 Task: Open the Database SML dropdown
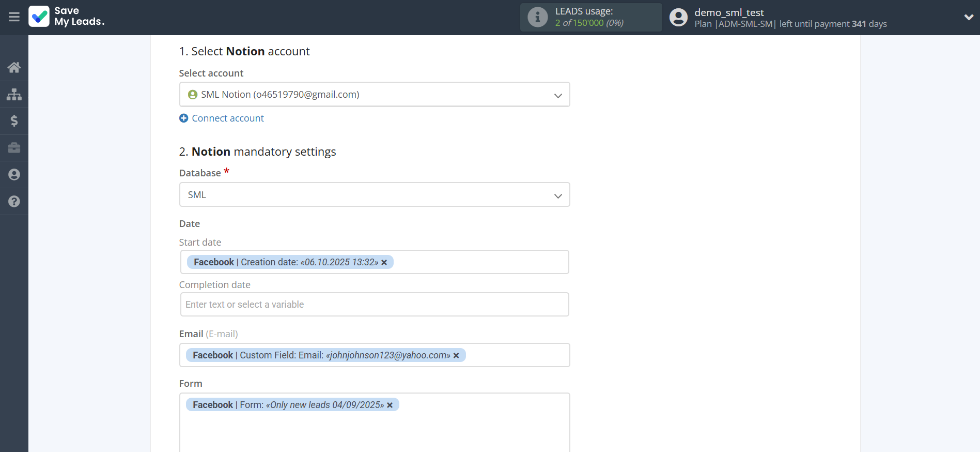click(x=374, y=195)
